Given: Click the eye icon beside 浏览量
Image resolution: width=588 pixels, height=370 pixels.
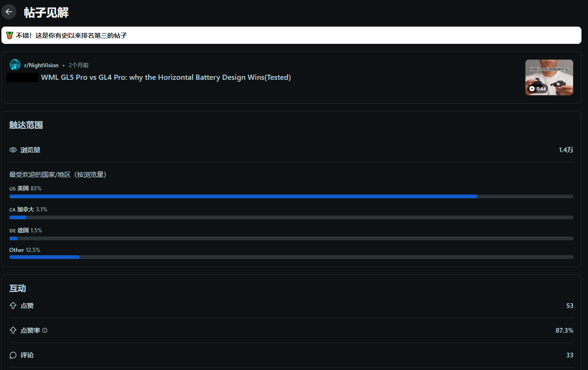Looking at the screenshot, I should coord(13,150).
